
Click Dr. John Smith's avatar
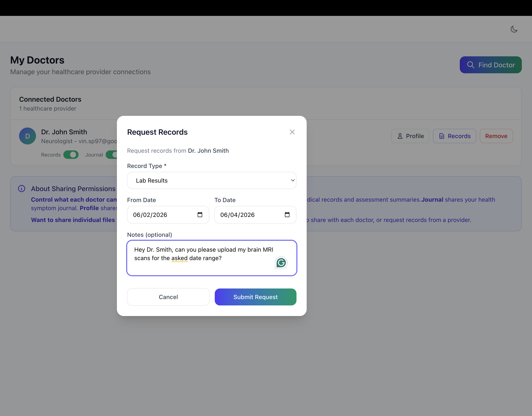click(28, 136)
